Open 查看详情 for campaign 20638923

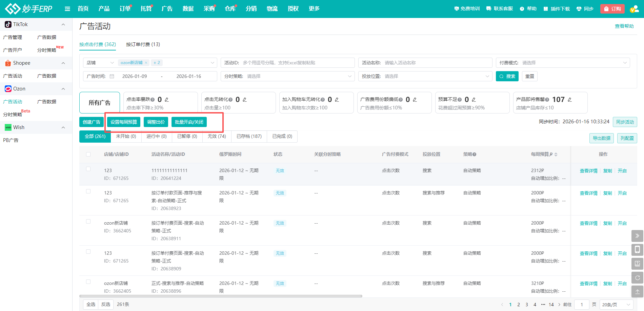tap(588, 193)
